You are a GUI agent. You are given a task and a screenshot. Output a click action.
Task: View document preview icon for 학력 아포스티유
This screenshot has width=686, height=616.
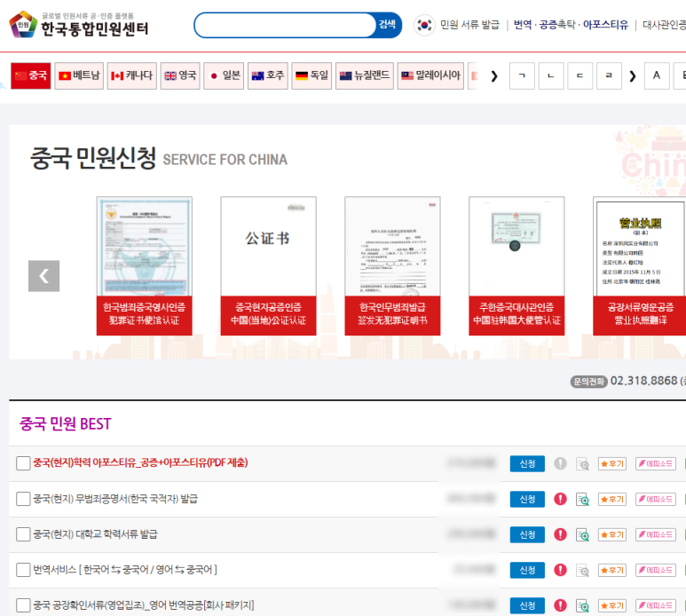click(x=582, y=463)
